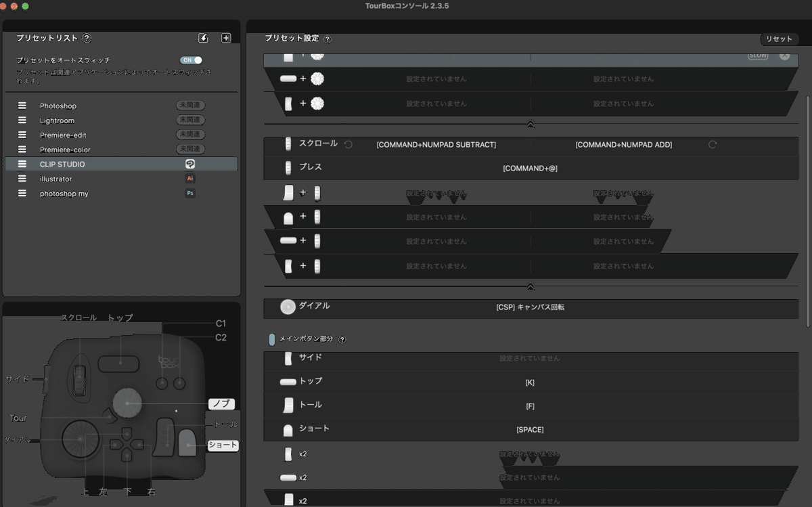Collapse the scroll section with lower chevron
The width and height of the screenshot is (812, 507).
click(531, 286)
